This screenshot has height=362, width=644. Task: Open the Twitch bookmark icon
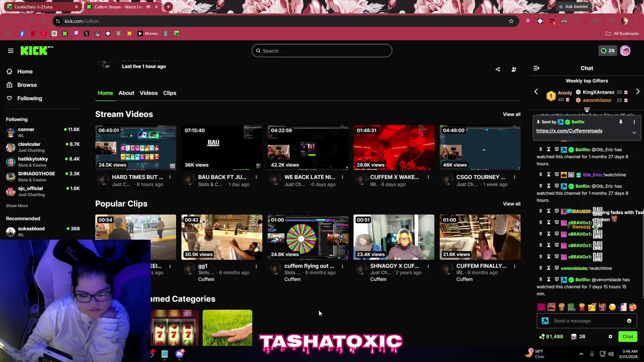(76, 34)
